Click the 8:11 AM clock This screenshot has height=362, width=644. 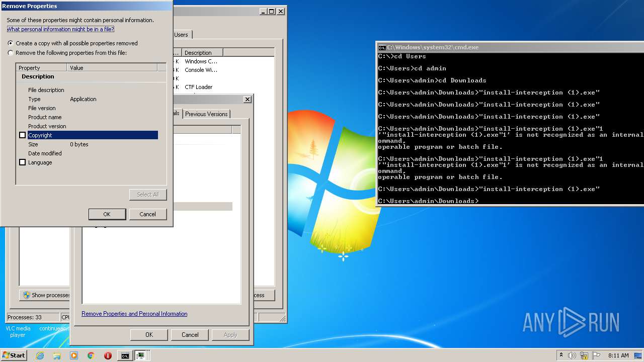(x=618, y=355)
